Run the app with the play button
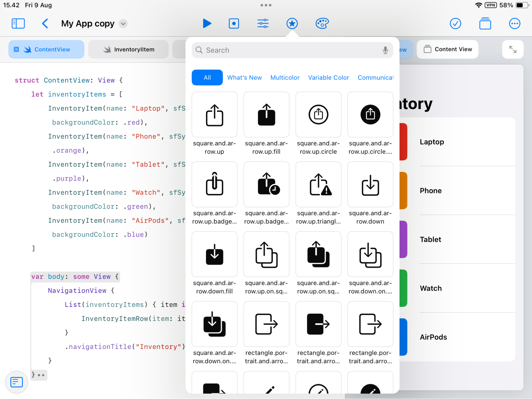The width and height of the screenshot is (532, 399). tap(207, 23)
